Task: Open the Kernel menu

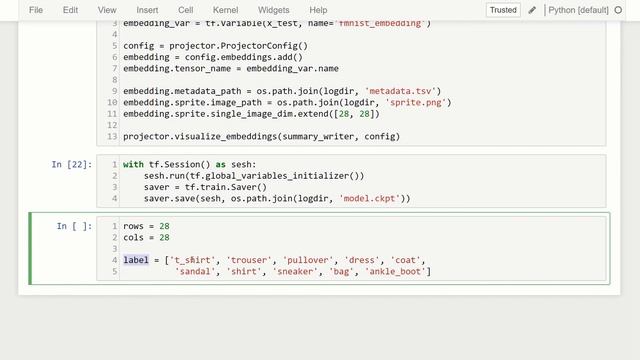Action: pos(225,10)
